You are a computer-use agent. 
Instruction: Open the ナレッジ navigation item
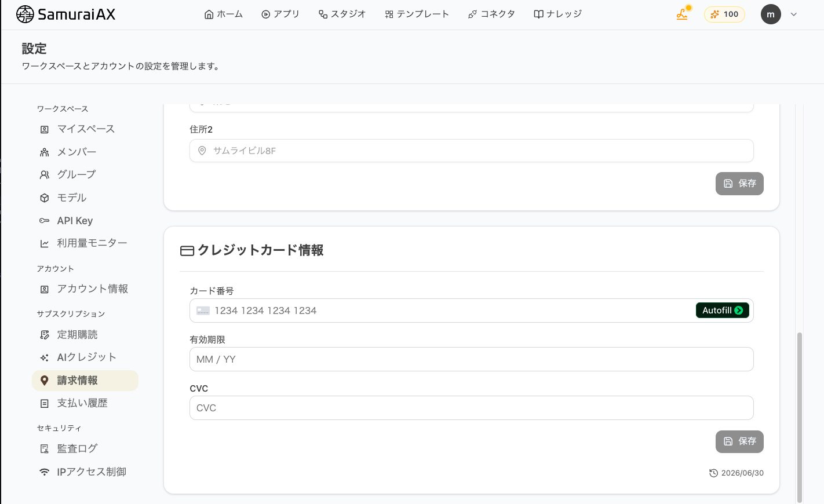557,14
